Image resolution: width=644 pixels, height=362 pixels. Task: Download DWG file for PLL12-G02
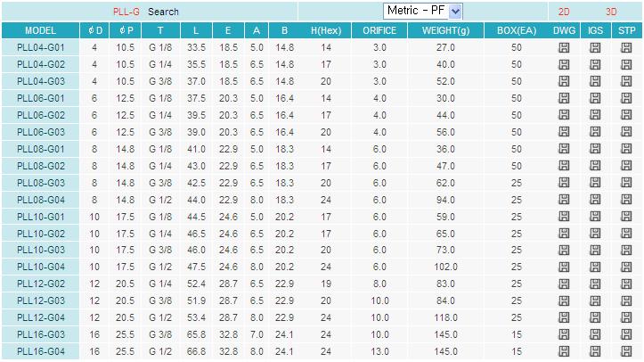tap(563, 284)
